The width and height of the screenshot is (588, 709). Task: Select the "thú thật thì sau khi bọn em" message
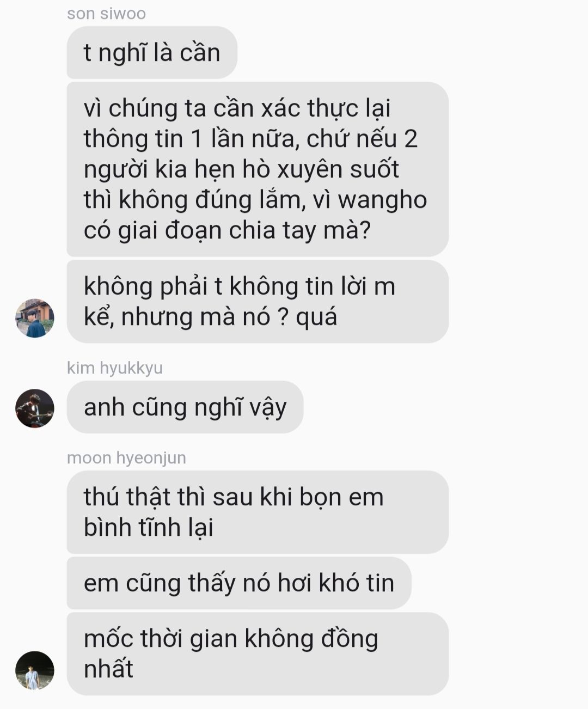[258, 512]
